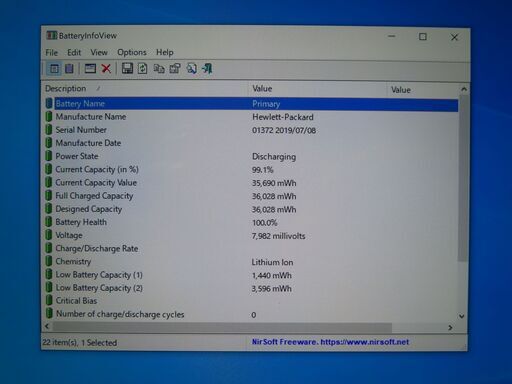
Task: Open the Help menu
Action: [x=165, y=52]
